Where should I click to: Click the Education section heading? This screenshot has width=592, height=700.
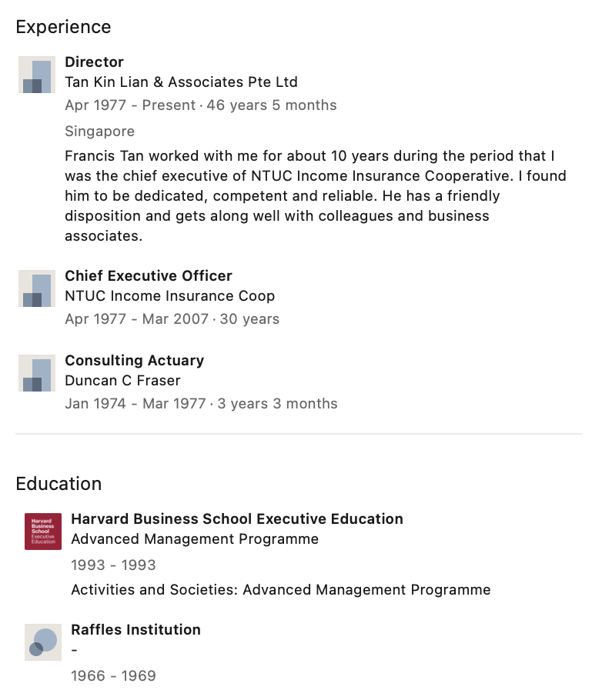(59, 484)
